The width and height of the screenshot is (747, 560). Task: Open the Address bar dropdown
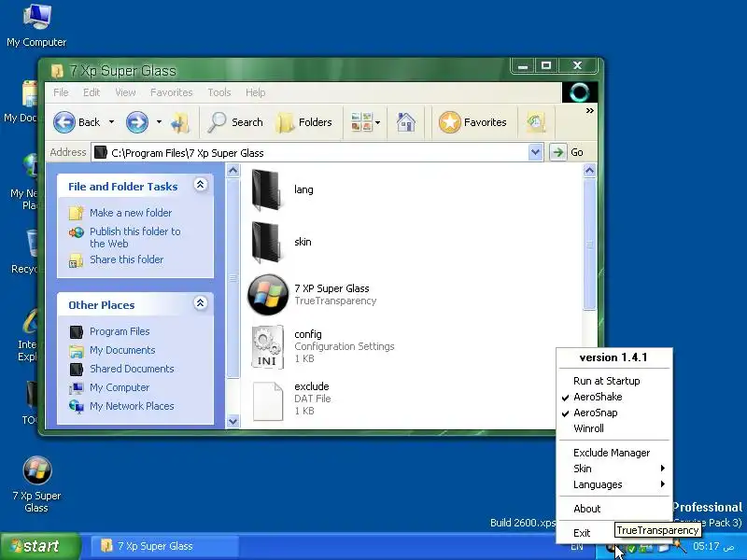[535, 152]
